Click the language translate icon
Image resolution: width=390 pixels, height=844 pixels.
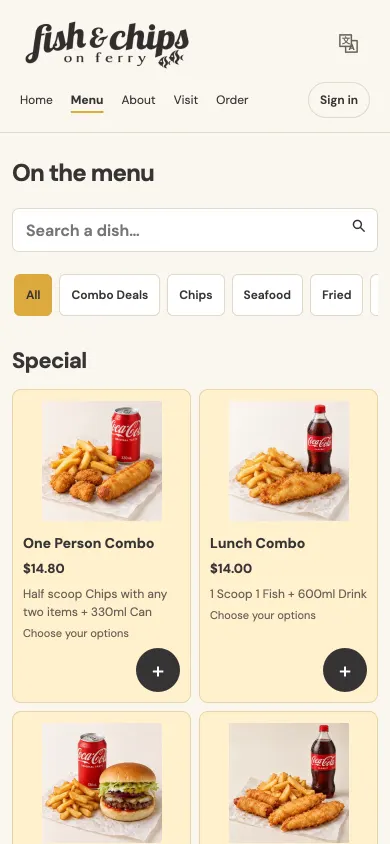[x=348, y=43]
